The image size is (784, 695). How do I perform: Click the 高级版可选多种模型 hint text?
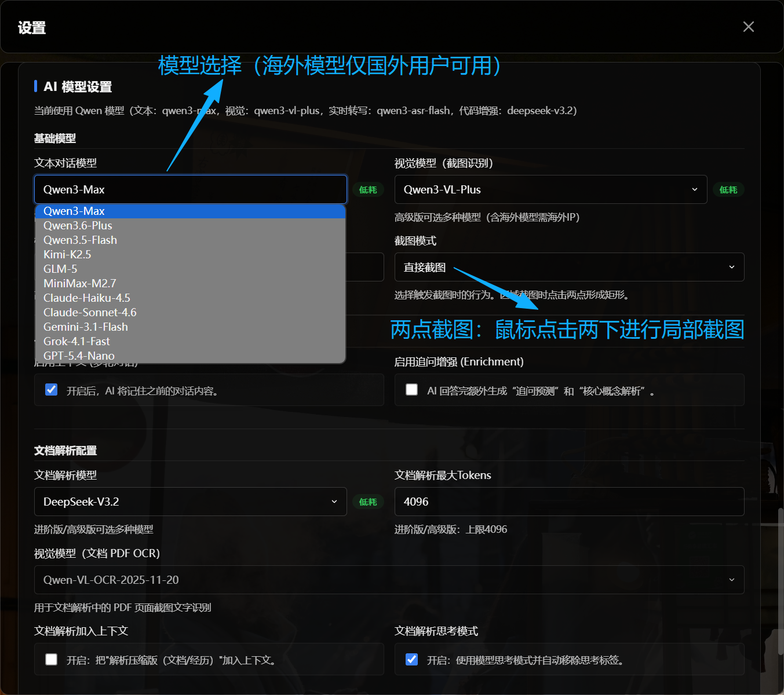tap(487, 217)
